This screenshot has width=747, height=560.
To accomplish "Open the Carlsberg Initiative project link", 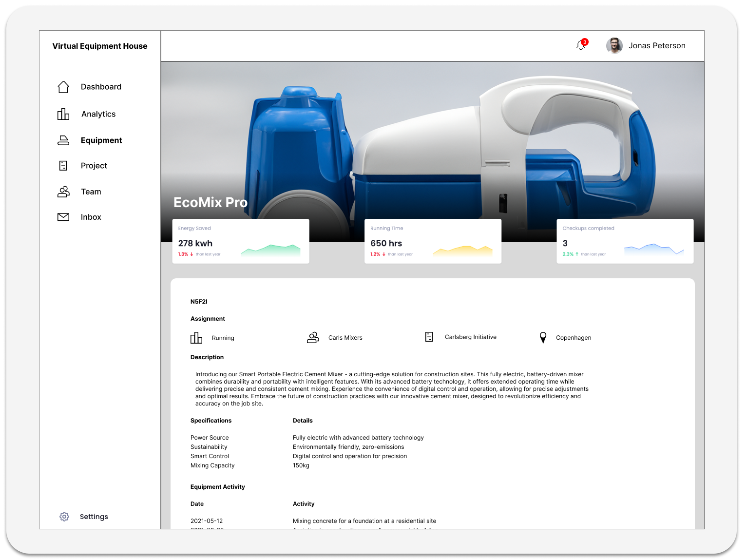I will (x=470, y=337).
